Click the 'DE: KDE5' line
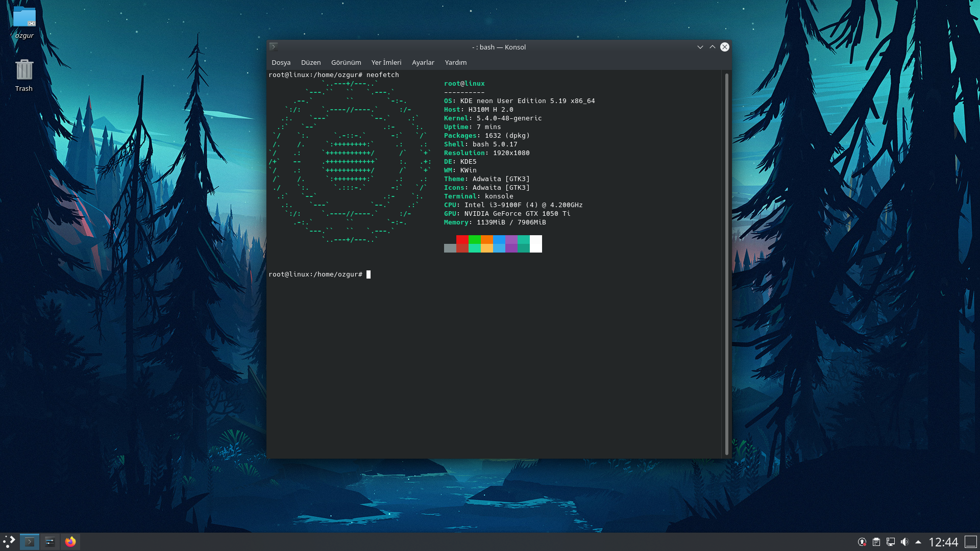Screen dimensions: 980x551 [460, 162]
